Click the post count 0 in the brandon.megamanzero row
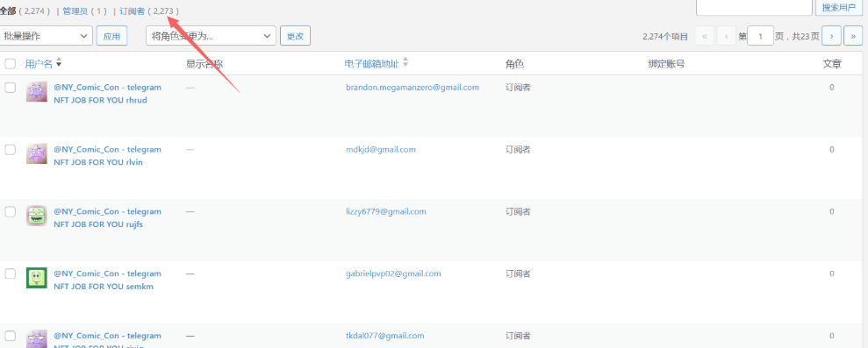This screenshot has width=868, height=348. pos(832,88)
